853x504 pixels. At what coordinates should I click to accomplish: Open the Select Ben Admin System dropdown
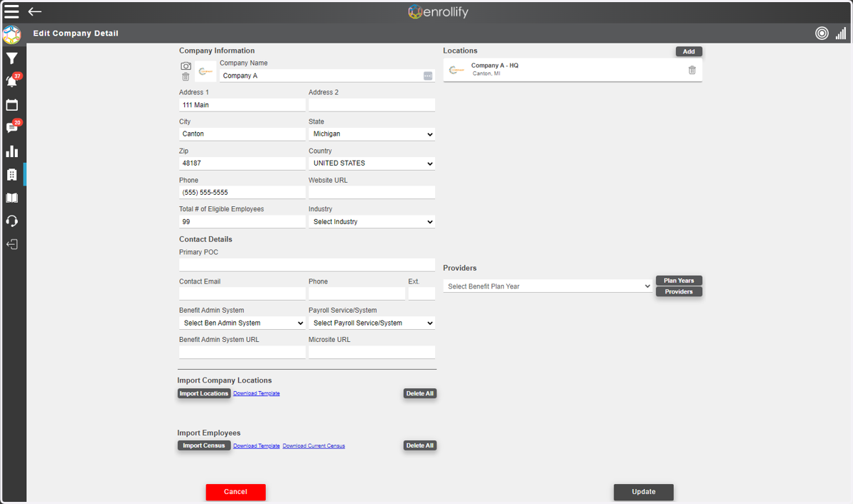(x=242, y=323)
